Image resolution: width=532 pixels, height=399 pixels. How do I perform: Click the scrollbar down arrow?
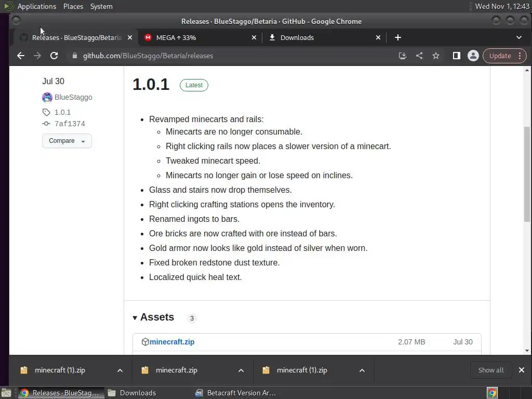pyautogui.click(x=527, y=351)
